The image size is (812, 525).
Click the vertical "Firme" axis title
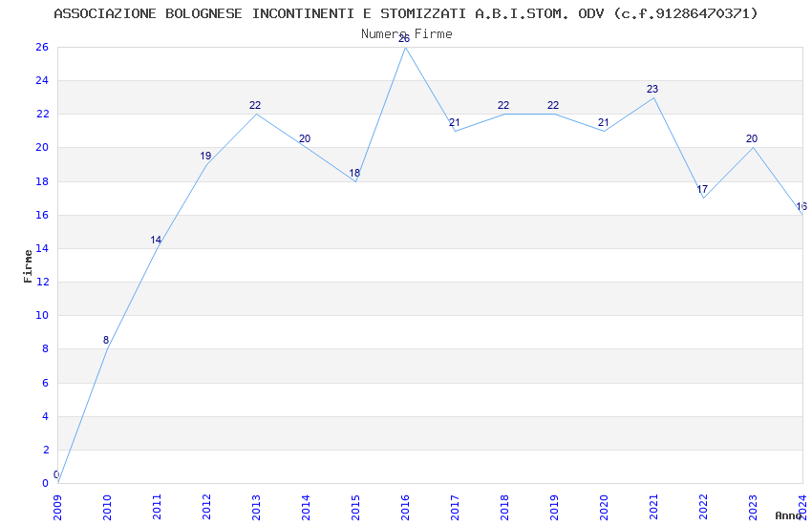pos(28,266)
